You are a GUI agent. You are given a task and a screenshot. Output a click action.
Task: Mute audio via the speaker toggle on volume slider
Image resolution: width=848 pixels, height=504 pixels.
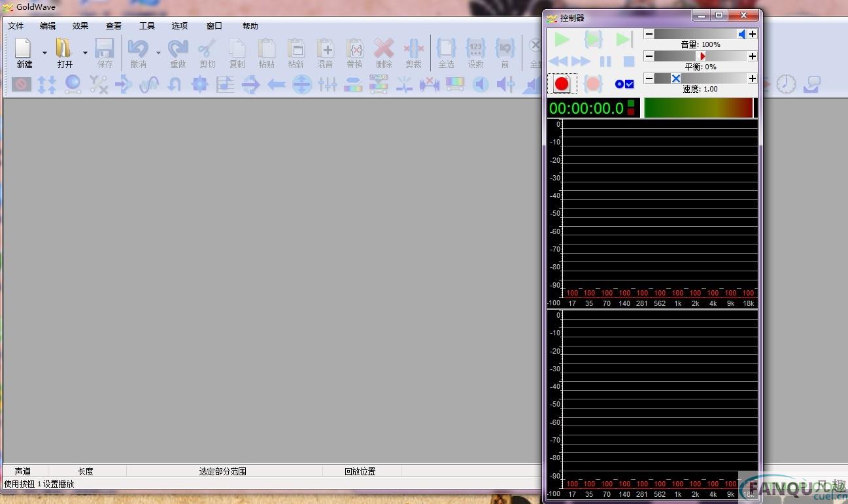742,33
